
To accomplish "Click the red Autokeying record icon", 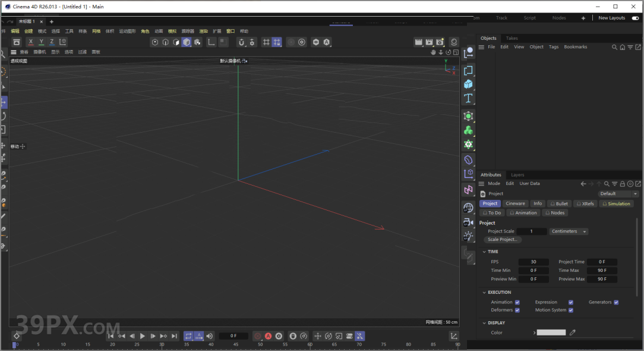I will [268, 336].
